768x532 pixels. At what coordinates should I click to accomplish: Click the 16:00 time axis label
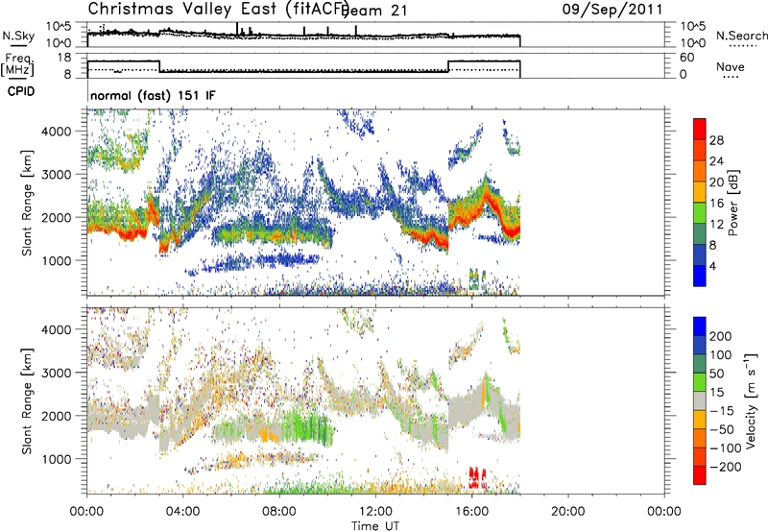coord(471,512)
